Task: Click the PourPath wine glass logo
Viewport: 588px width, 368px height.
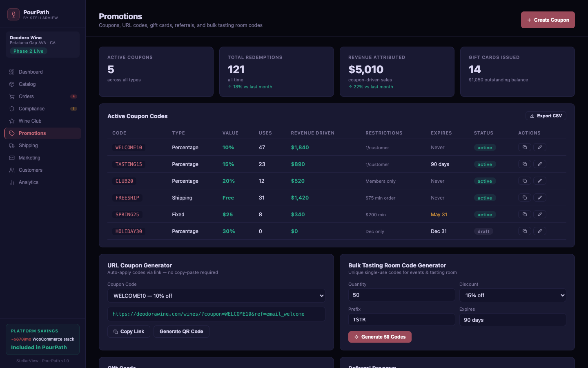Action: point(13,14)
